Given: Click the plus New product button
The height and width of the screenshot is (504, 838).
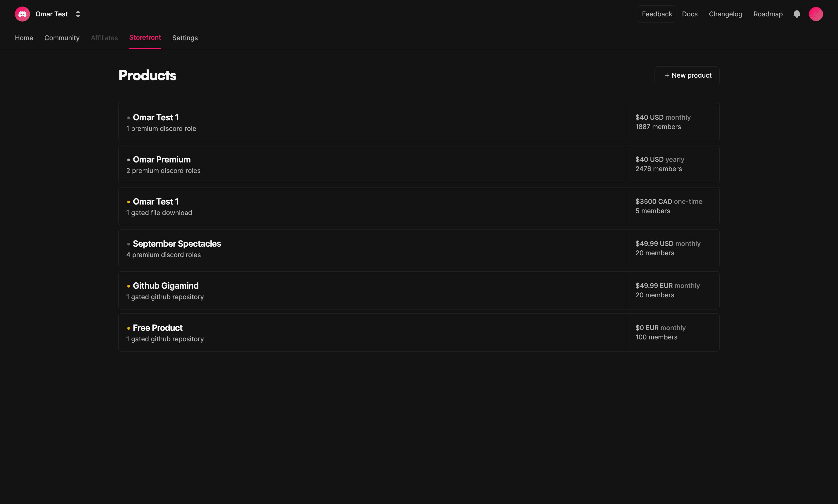Looking at the screenshot, I should click(687, 76).
